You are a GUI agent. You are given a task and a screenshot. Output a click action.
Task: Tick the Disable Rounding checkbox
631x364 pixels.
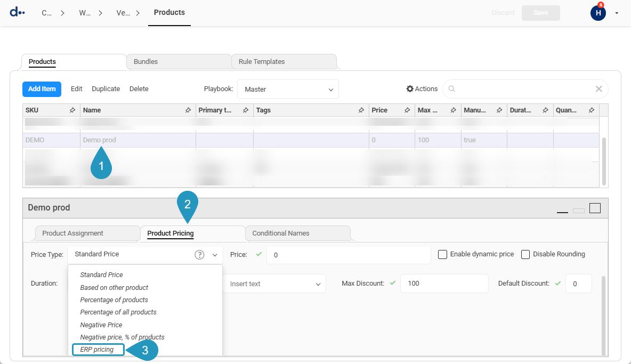coord(525,255)
